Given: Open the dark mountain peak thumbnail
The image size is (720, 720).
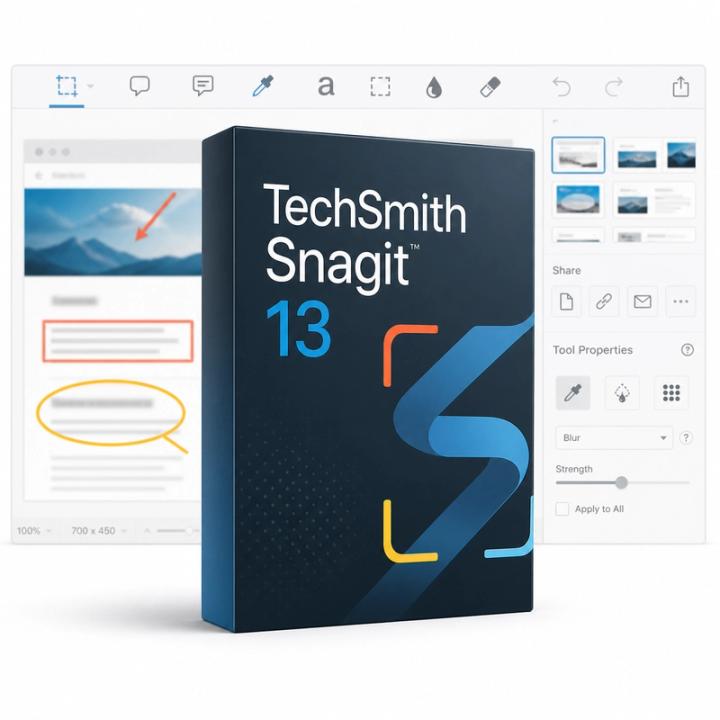Looking at the screenshot, I should tap(681, 155).
